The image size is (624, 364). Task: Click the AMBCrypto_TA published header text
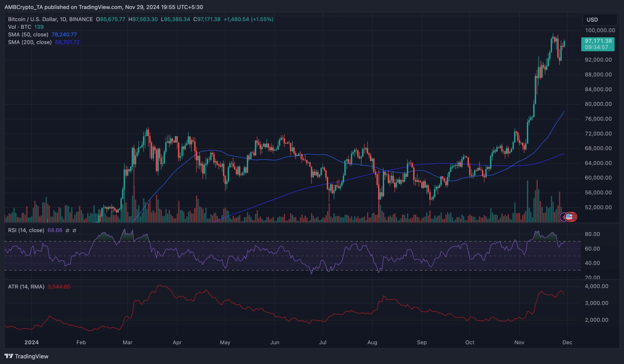[x=104, y=7]
